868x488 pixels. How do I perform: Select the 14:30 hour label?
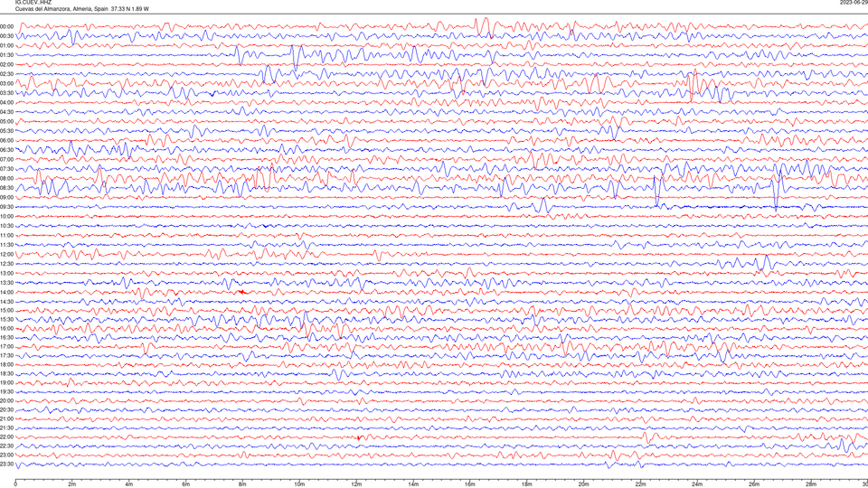6,302
